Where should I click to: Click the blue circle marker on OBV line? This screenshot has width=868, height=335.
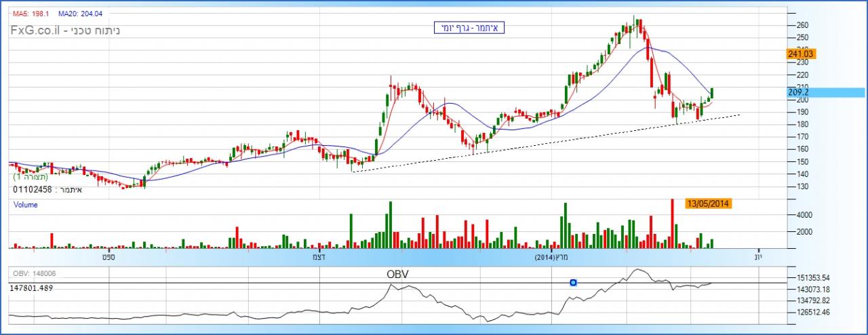(x=574, y=282)
